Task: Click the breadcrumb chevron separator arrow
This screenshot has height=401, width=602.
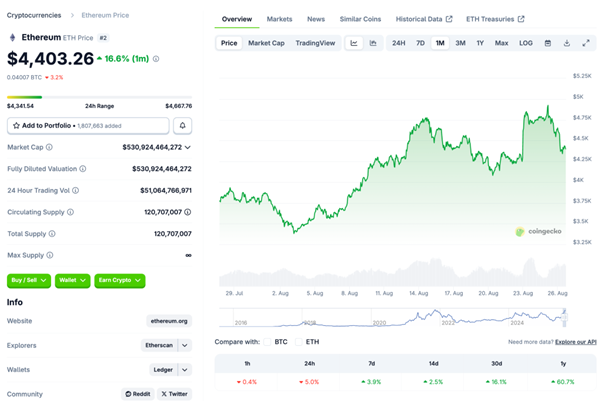Action: [x=72, y=15]
